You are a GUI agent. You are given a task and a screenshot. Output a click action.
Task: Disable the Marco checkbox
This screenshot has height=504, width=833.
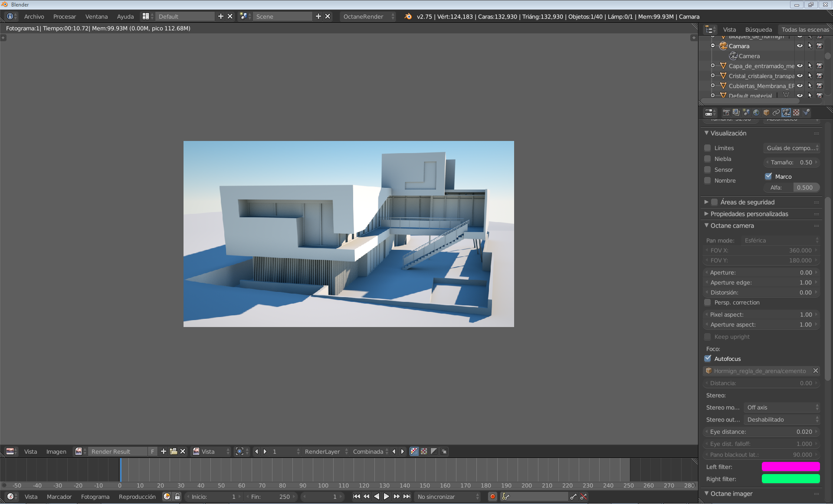[769, 176]
